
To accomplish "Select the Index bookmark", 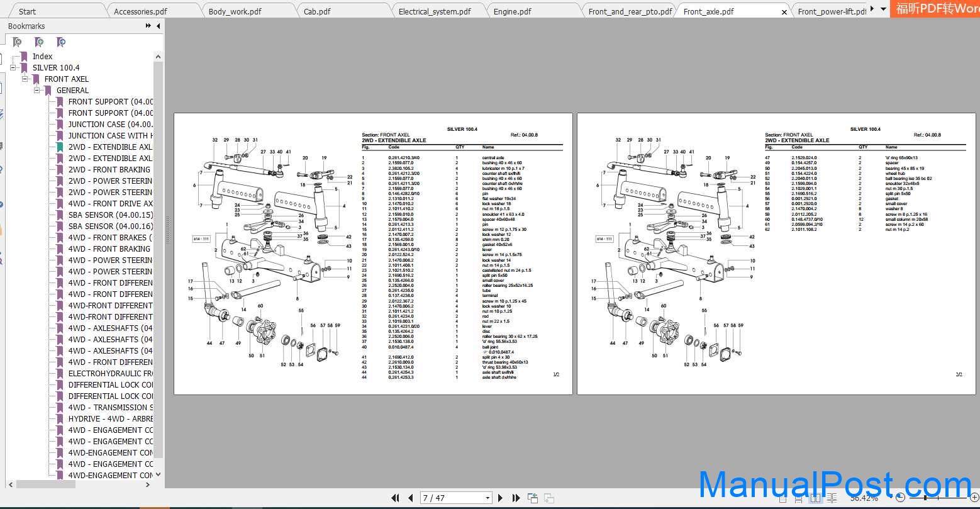I will point(42,56).
